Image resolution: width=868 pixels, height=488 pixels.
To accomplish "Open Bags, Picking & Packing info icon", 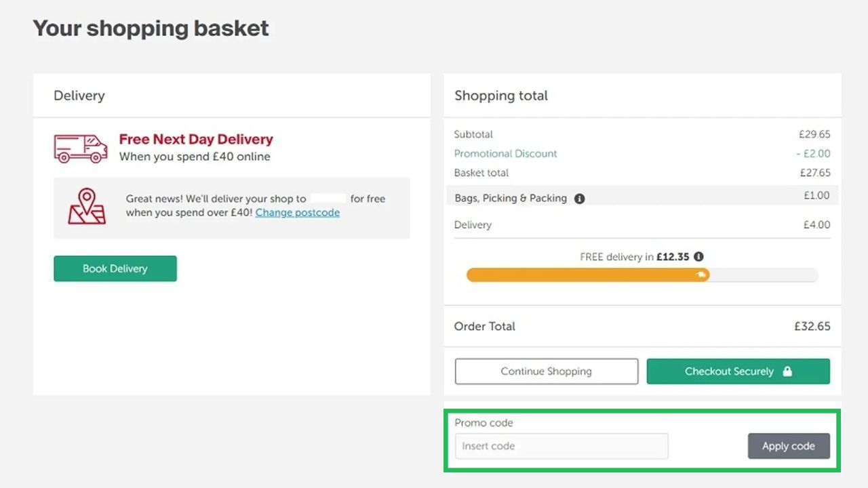I will pos(579,199).
